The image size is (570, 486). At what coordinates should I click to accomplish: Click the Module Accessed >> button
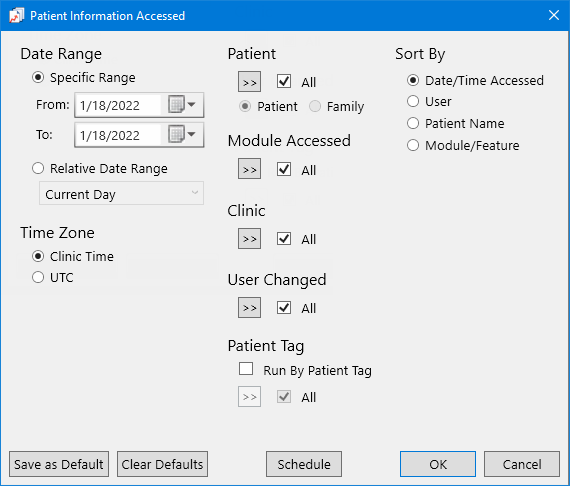tap(249, 169)
